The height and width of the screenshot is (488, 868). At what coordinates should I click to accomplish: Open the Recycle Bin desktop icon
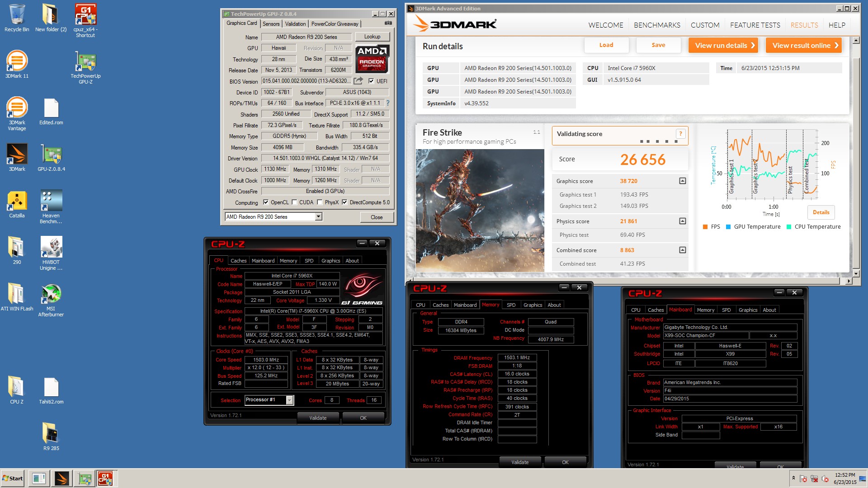point(17,18)
